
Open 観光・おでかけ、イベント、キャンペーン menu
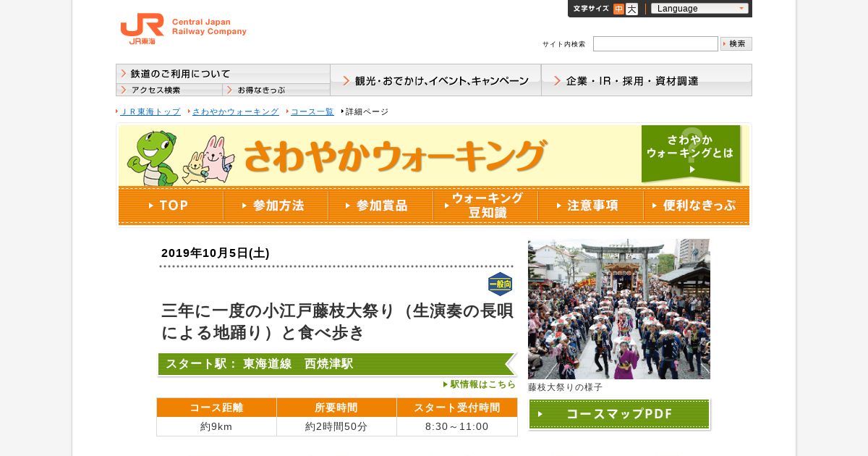tap(435, 80)
